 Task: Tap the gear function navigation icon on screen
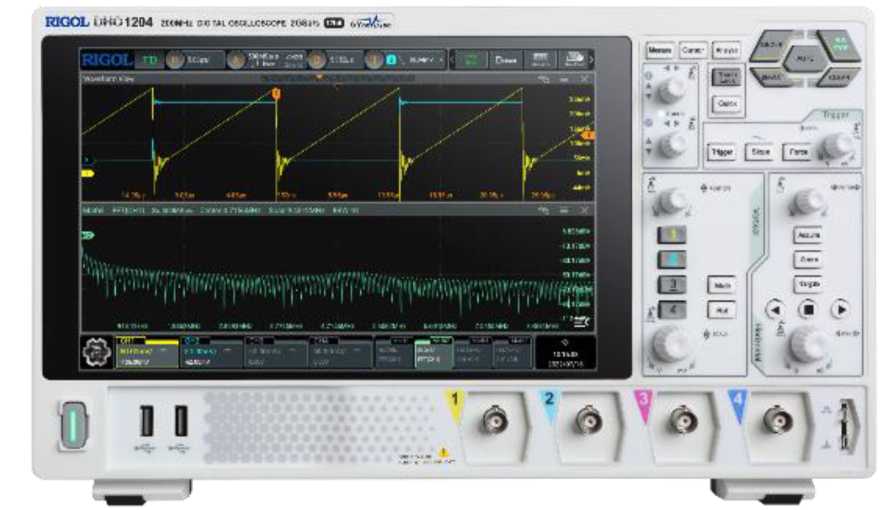(x=96, y=356)
